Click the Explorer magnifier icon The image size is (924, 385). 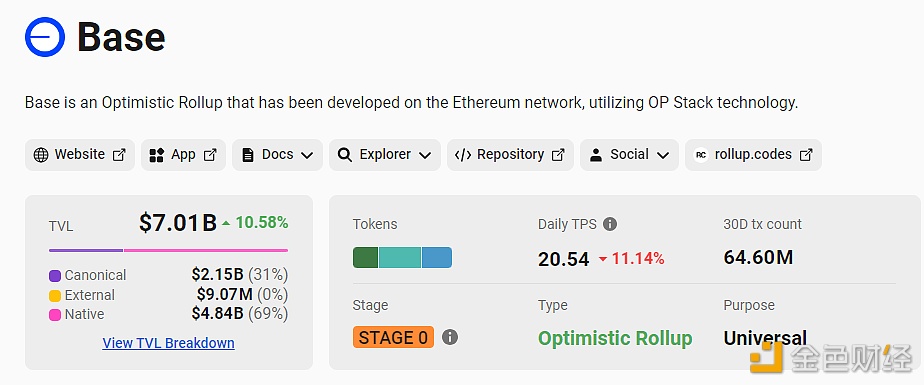tap(345, 155)
